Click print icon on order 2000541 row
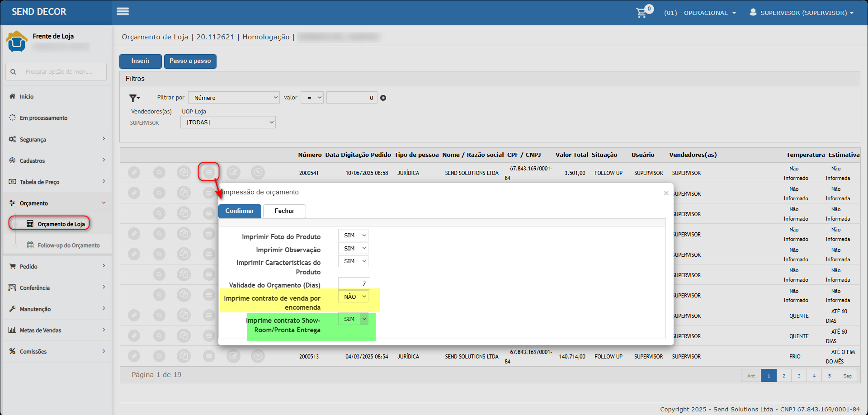The image size is (868, 415). tap(209, 172)
